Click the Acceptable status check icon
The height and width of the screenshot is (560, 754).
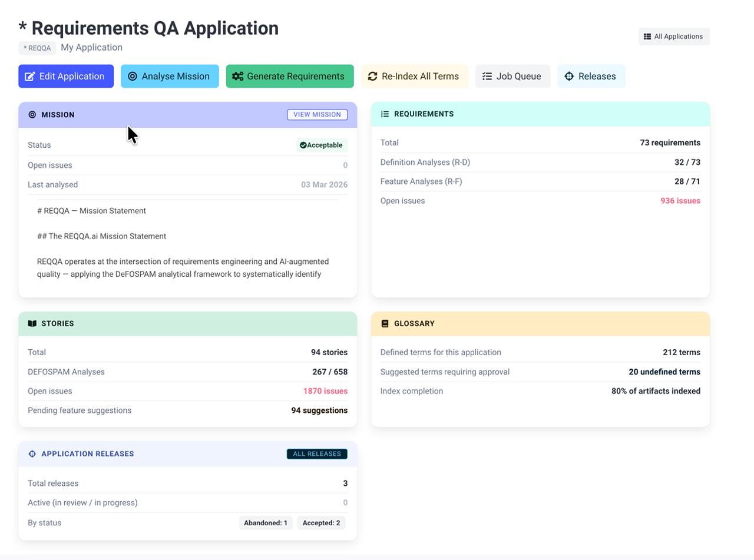tap(303, 145)
